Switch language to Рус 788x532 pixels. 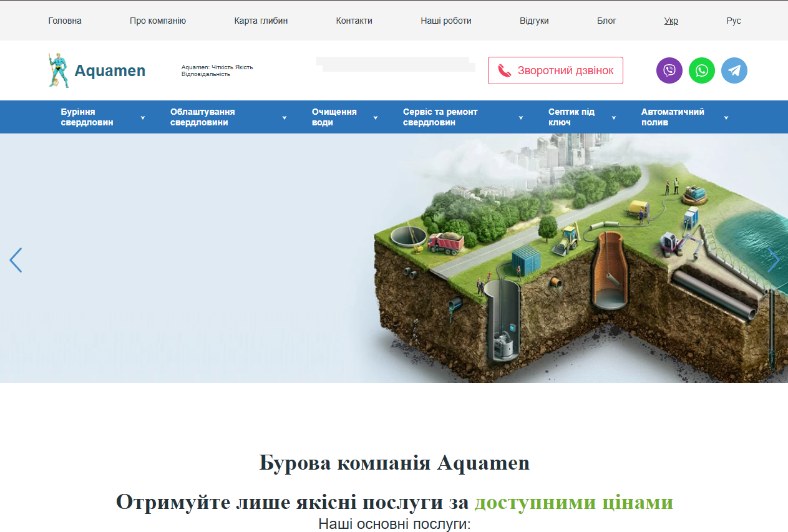point(734,21)
